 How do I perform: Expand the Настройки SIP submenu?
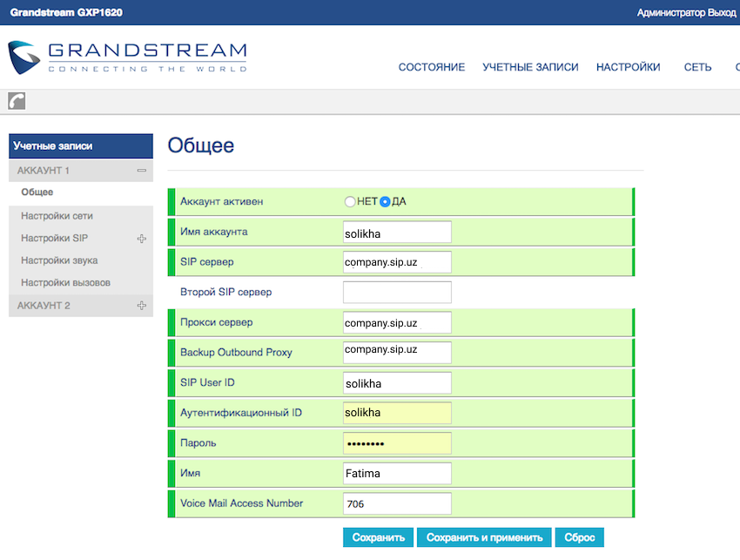tap(141, 239)
